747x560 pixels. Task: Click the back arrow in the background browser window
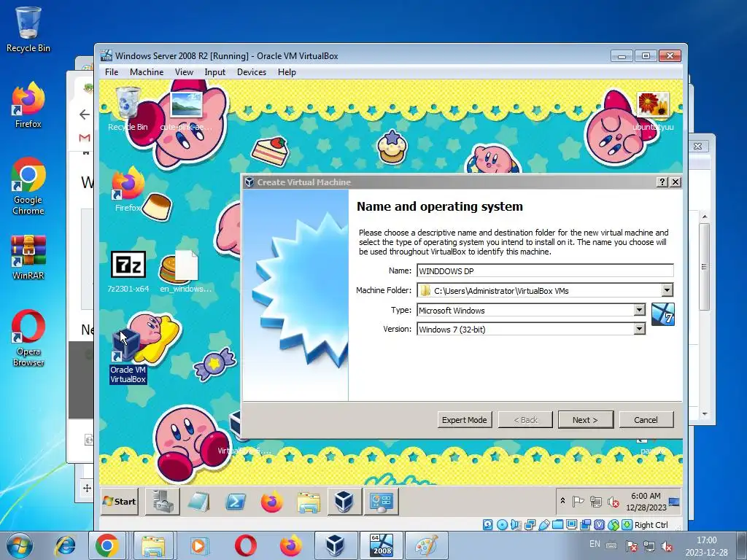point(85,114)
